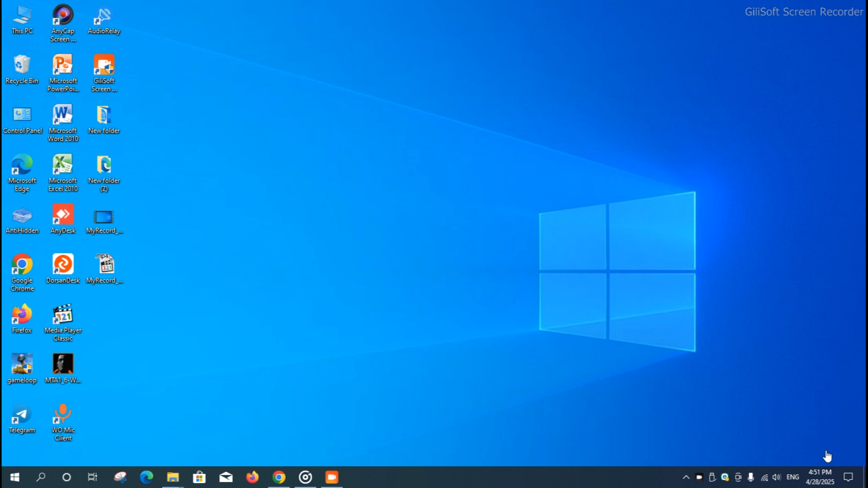Switch to GiliSoft recorder taskbar button
Image resolution: width=868 pixels, height=488 pixels.
point(332,477)
